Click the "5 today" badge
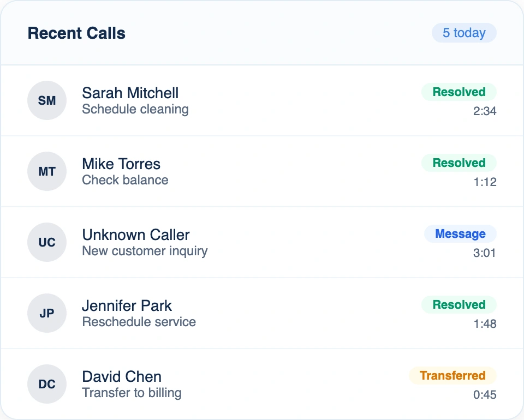This screenshot has width=524, height=420. pyautogui.click(x=464, y=33)
